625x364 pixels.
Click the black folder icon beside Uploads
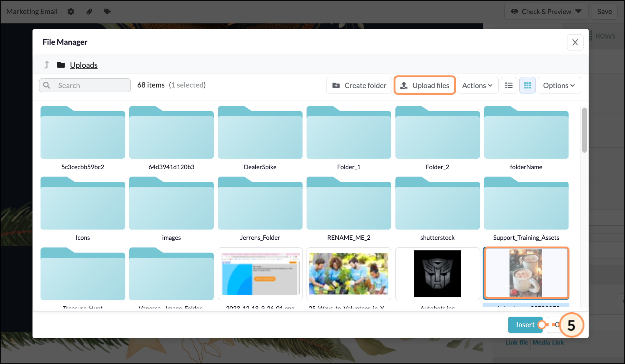[x=61, y=65]
